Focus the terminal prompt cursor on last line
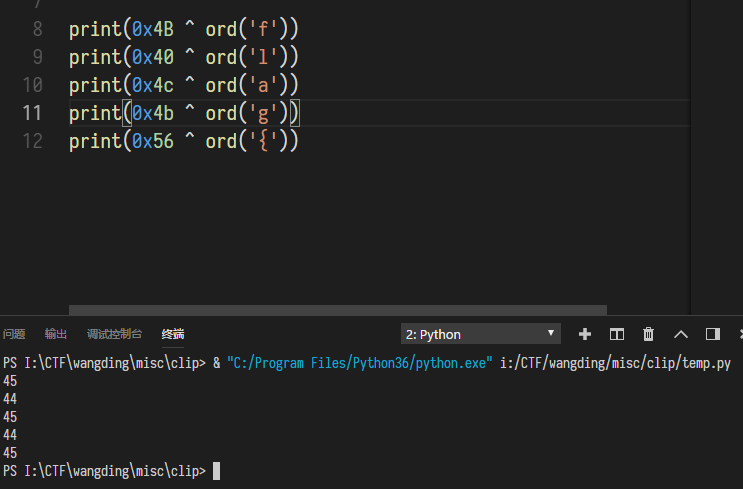 (216, 471)
